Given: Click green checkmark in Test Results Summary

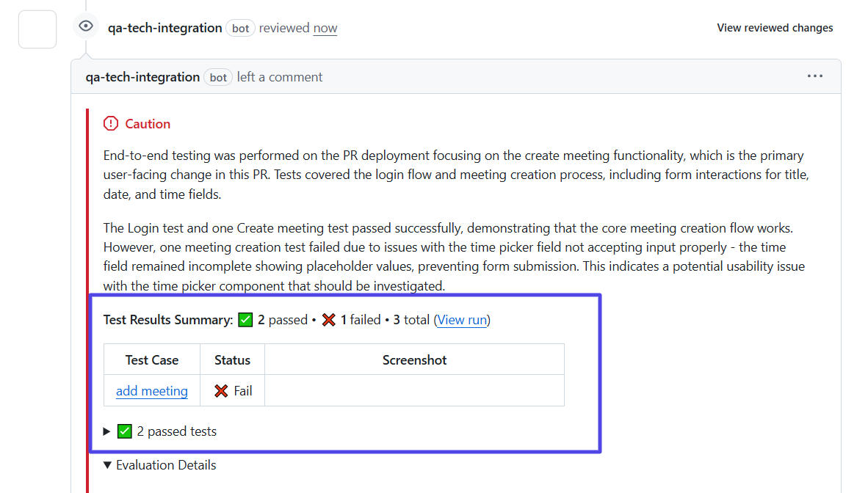Looking at the screenshot, I should pyautogui.click(x=245, y=320).
